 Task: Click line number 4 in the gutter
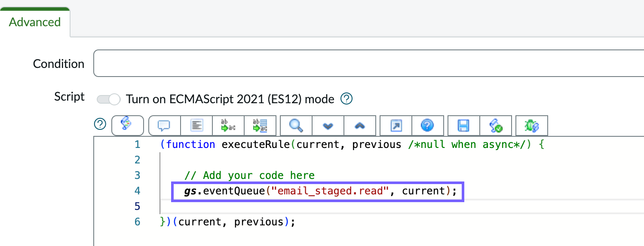point(137,191)
